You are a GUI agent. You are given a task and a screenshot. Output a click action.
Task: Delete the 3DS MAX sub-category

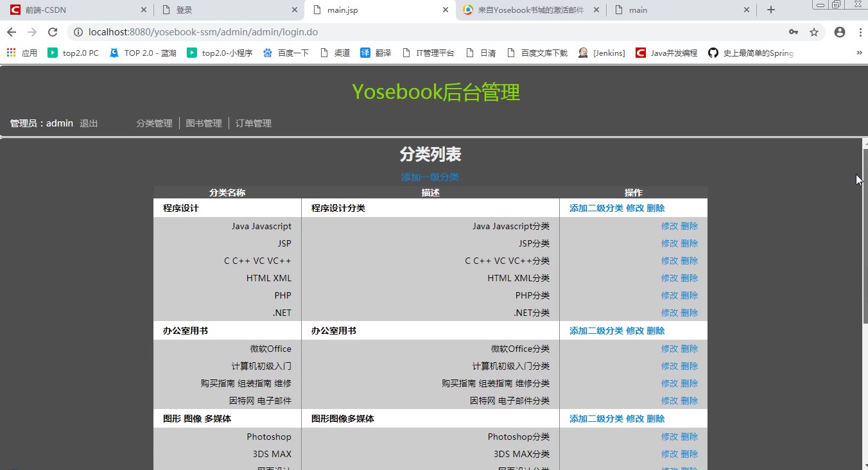(x=689, y=454)
